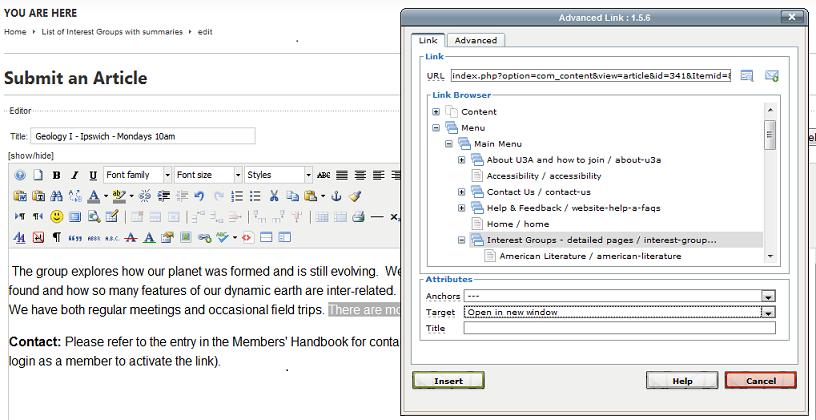The width and height of the screenshot is (816, 420).
Task: Toggle bold formatting in the editor toolbar
Action: pos(57,175)
